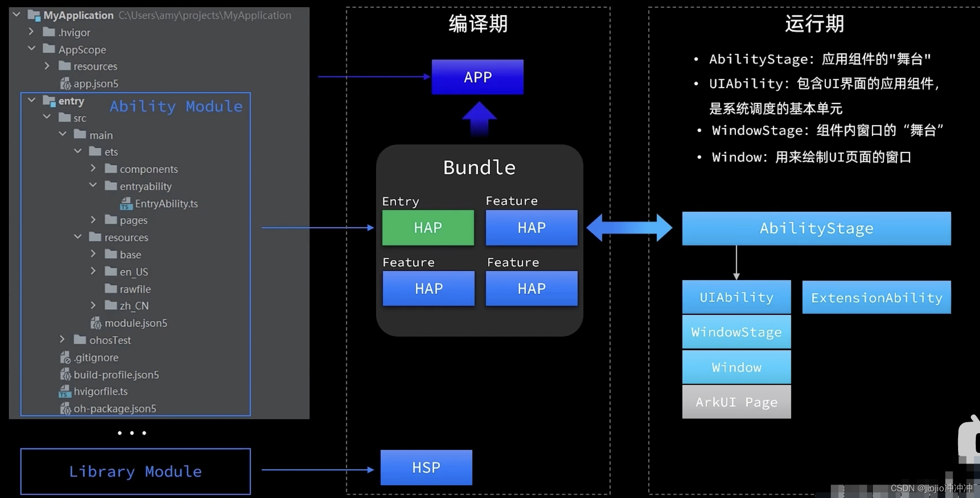The width and height of the screenshot is (980, 498).
Task: Click the main folder icon
Action: tap(80, 134)
